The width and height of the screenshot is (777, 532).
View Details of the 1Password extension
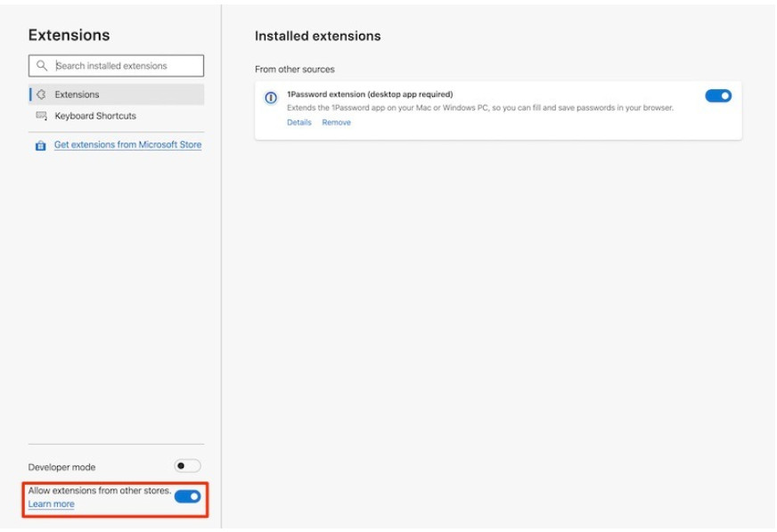[x=299, y=122]
